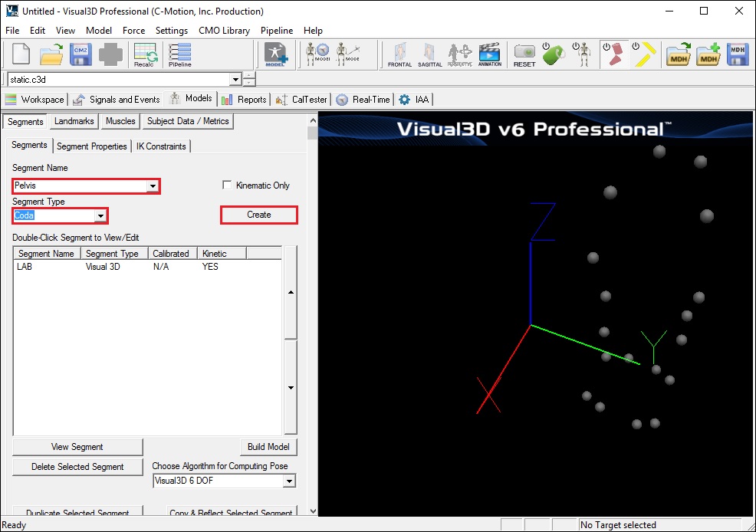Click the ANIMATION clapperboard icon
756x532 pixels.
pos(489,54)
